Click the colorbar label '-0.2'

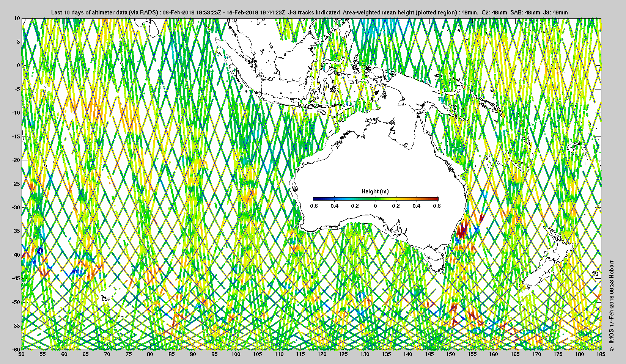tap(354, 206)
